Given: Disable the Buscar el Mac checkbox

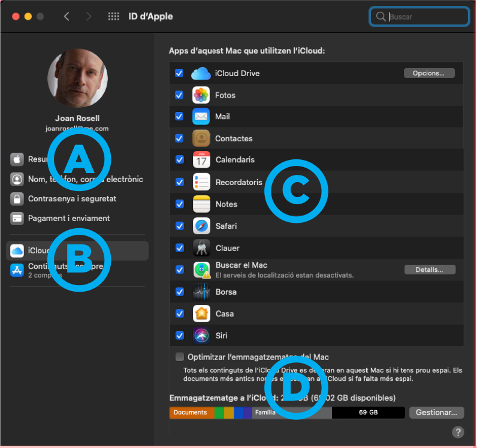Looking at the screenshot, I should tap(180, 270).
